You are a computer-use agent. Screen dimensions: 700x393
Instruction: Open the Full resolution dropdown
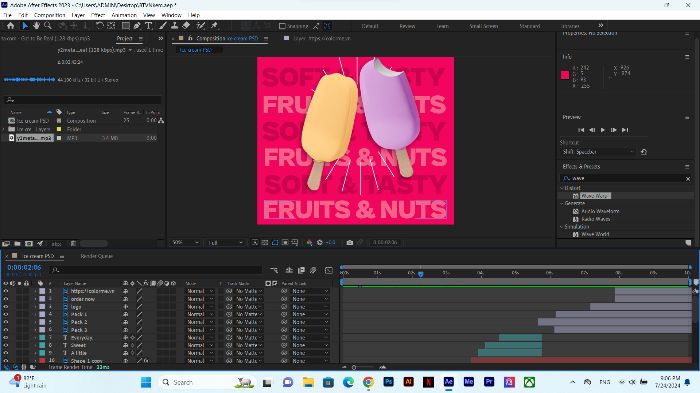pyautogui.click(x=225, y=242)
